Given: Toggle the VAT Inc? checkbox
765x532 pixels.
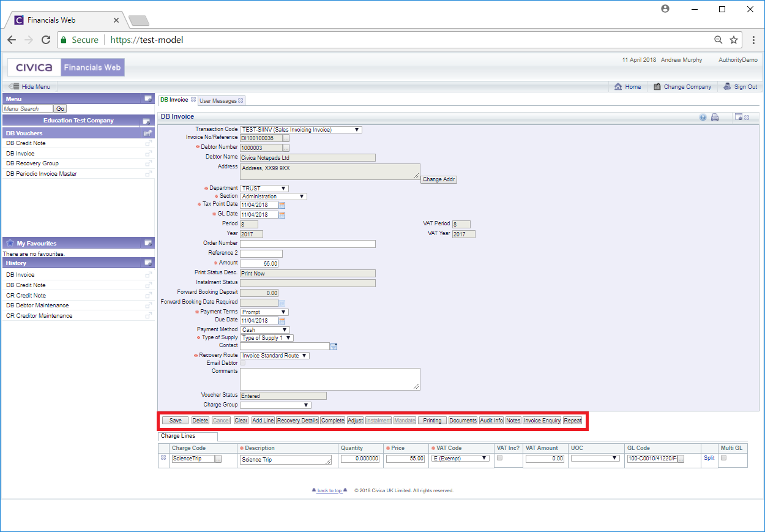Looking at the screenshot, I should coord(500,458).
